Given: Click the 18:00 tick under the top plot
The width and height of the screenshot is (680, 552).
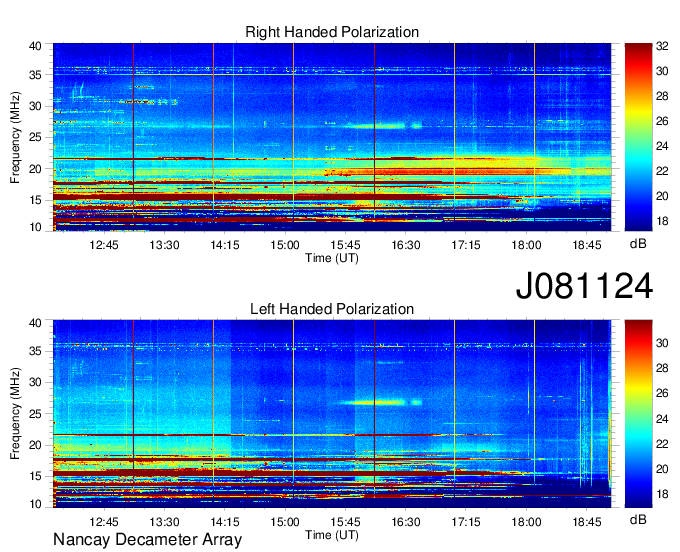Looking at the screenshot, I should [x=526, y=245].
